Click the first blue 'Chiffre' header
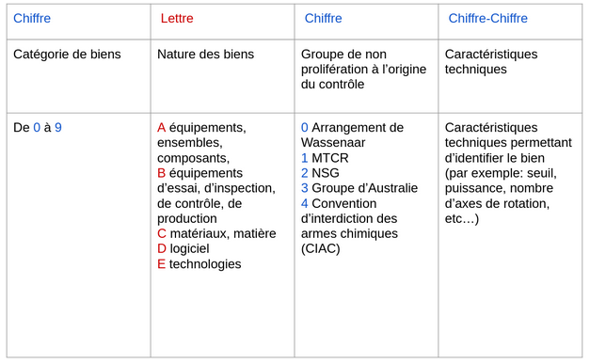 coord(32,18)
